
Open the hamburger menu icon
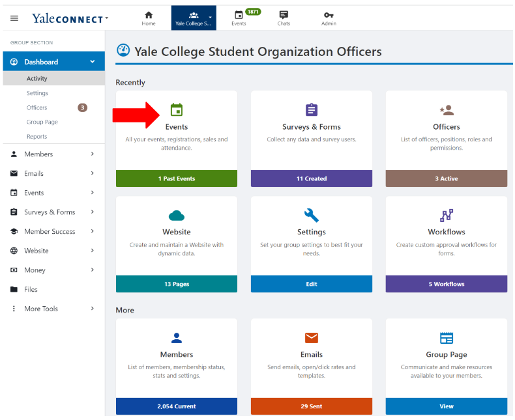tap(14, 18)
